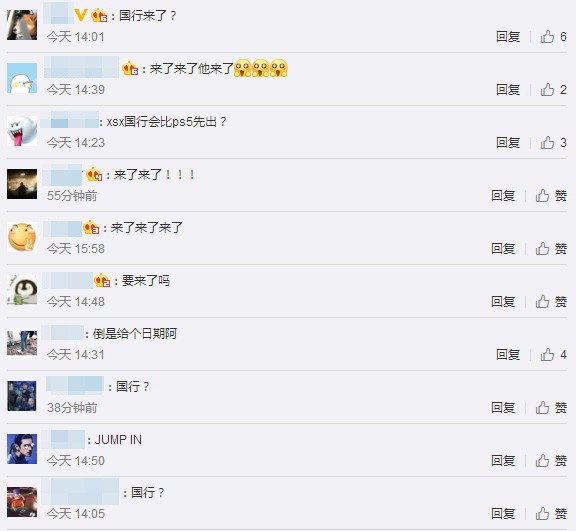The image size is (576, 531).
Task: Open the penguin avatar user's profile
Action: point(22,290)
